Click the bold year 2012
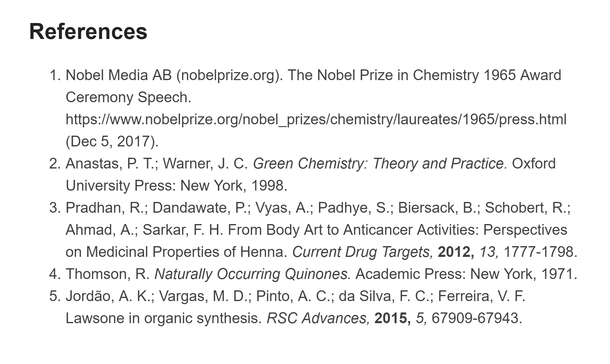This screenshot has width=610, height=364. click(456, 252)
